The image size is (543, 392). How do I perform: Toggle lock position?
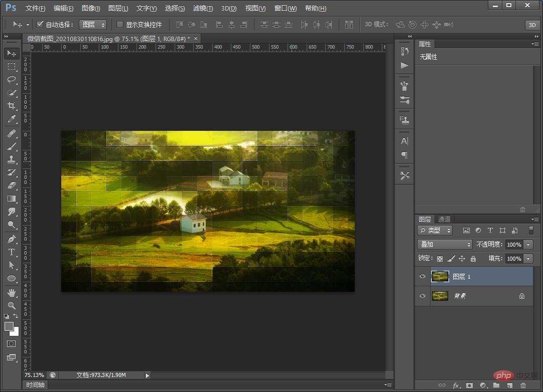click(x=462, y=259)
